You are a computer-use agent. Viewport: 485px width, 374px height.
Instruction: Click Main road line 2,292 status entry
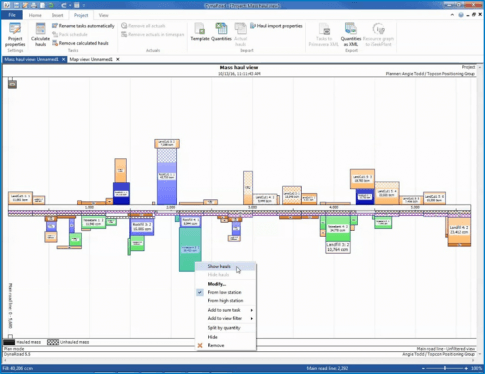pos(327,368)
